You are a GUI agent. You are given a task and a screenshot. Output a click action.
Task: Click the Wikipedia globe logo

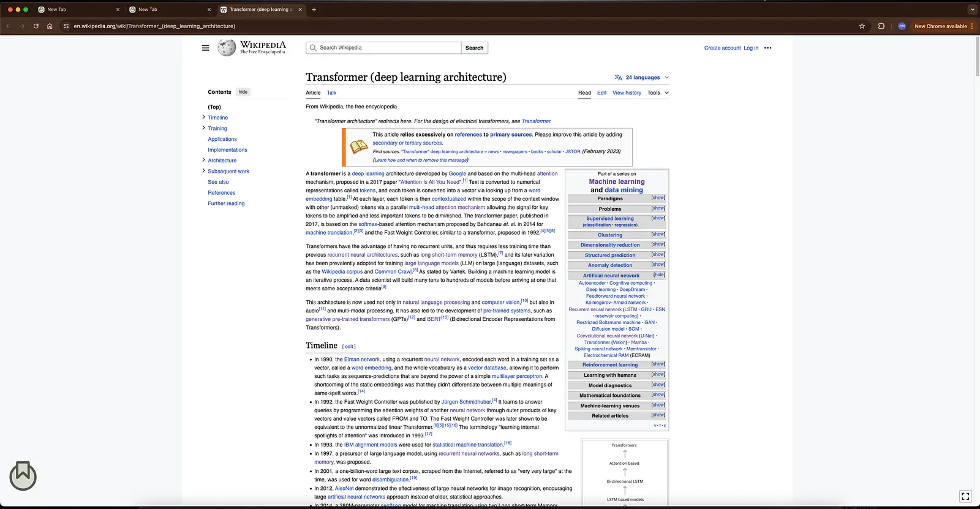click(227, 48)
